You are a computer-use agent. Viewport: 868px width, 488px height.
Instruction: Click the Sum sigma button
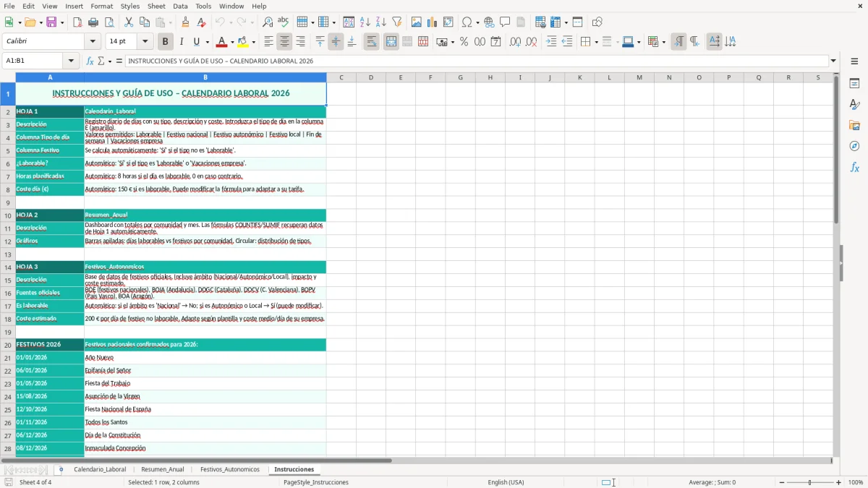(101, 61)
